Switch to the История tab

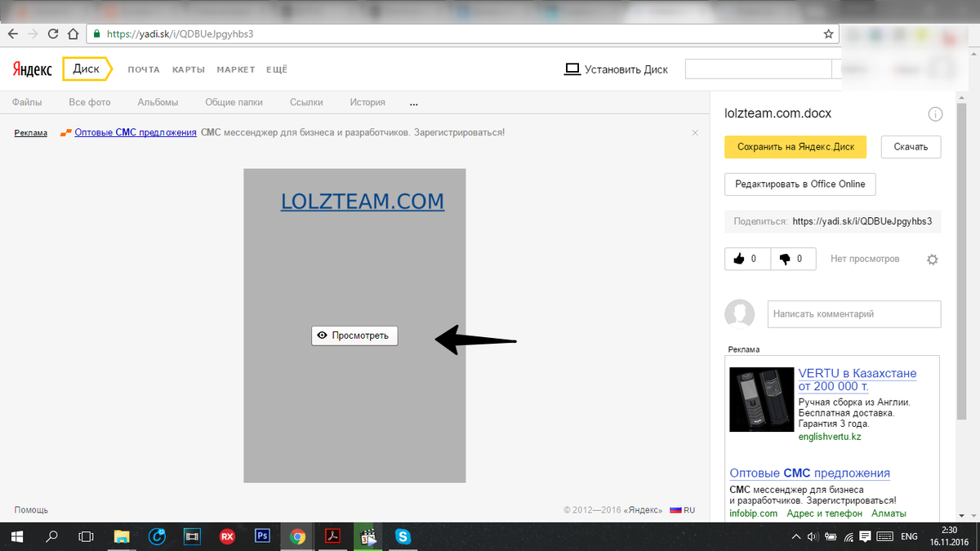click(x=367, y=103)
